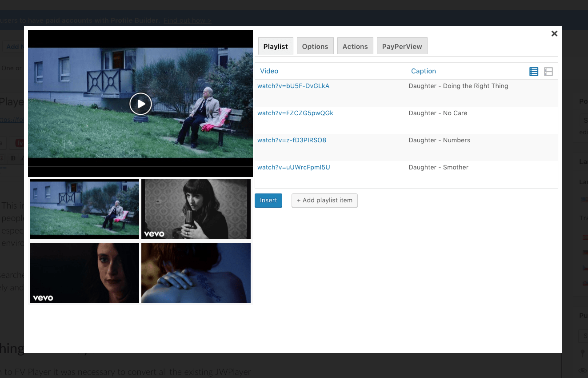Click the Caption column header
588x378 pixels.
tap(424, 71)
